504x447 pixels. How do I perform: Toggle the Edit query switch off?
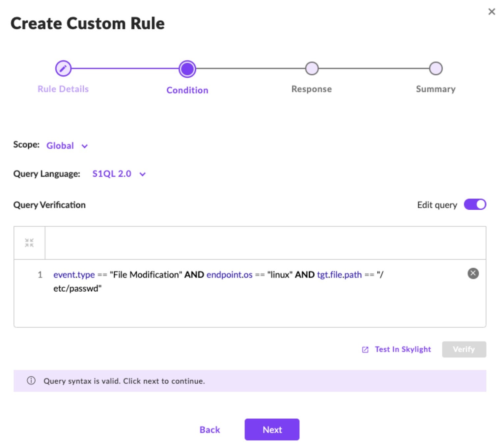475,205
